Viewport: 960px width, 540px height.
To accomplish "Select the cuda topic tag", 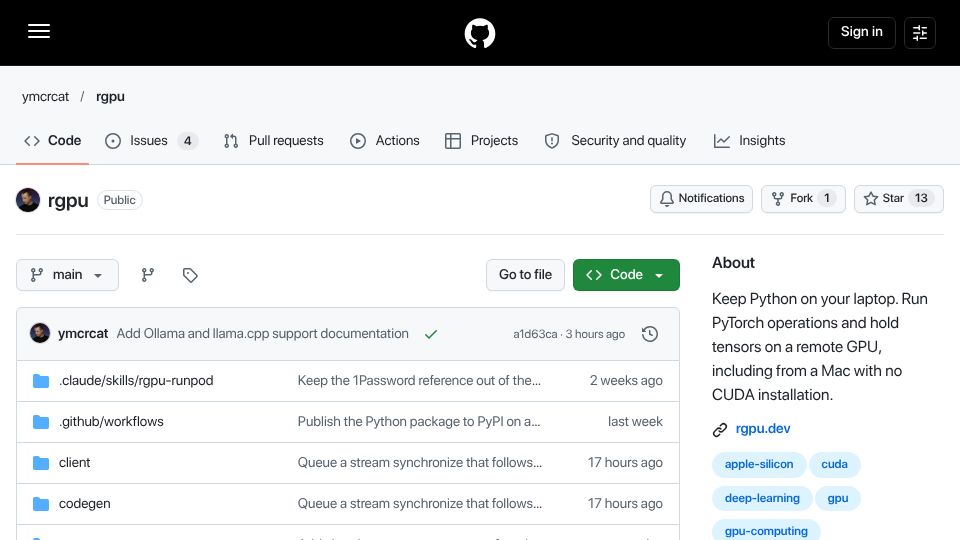I will coord(834,465).
